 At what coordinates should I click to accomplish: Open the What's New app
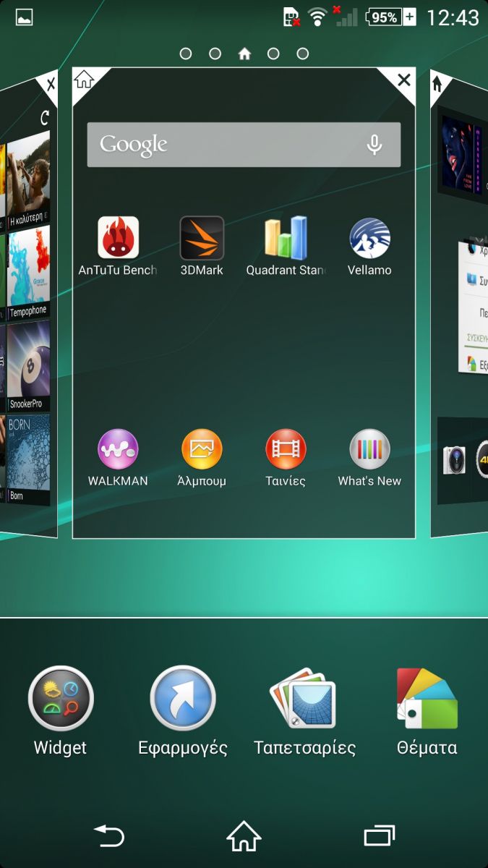pos(369,449)
